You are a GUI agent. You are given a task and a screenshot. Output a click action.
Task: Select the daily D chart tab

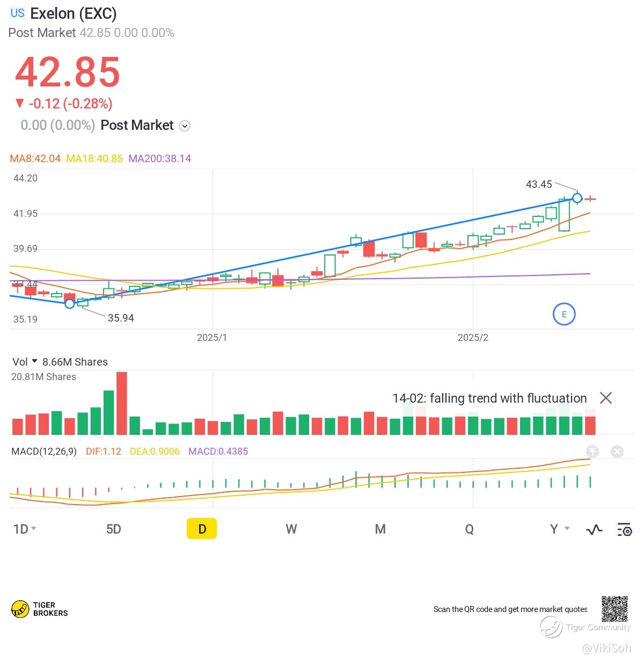pos(202,529)
